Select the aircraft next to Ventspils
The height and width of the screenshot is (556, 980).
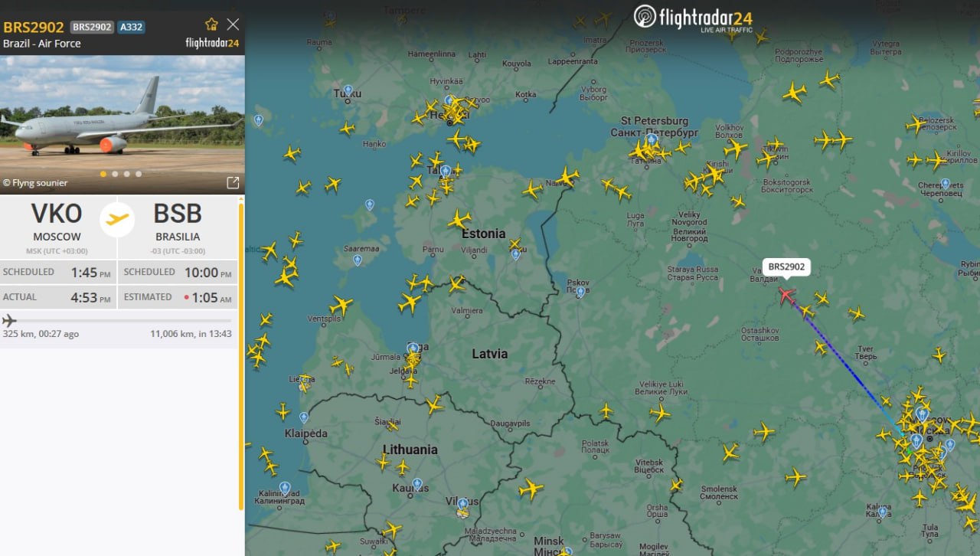pyautogui.click(x=341, y=306)
